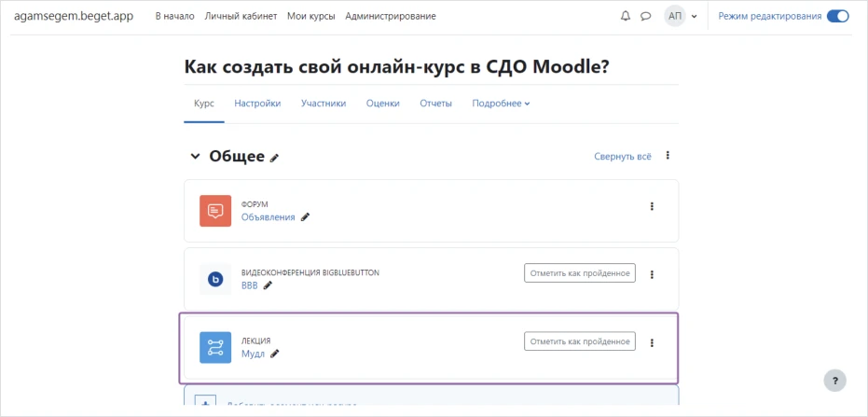
Task: Select the Курс tab
Action: [x=204, y=104]
